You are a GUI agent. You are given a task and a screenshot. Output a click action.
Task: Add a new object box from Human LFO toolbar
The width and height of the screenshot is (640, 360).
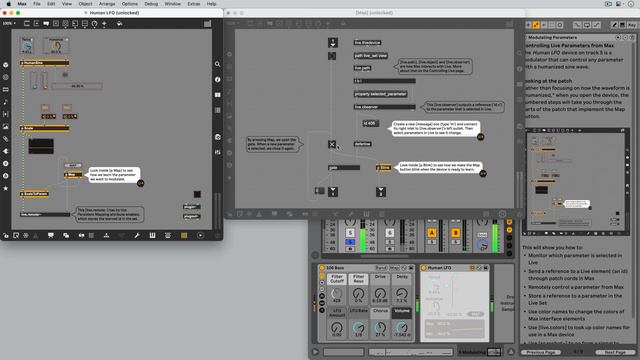27,24
